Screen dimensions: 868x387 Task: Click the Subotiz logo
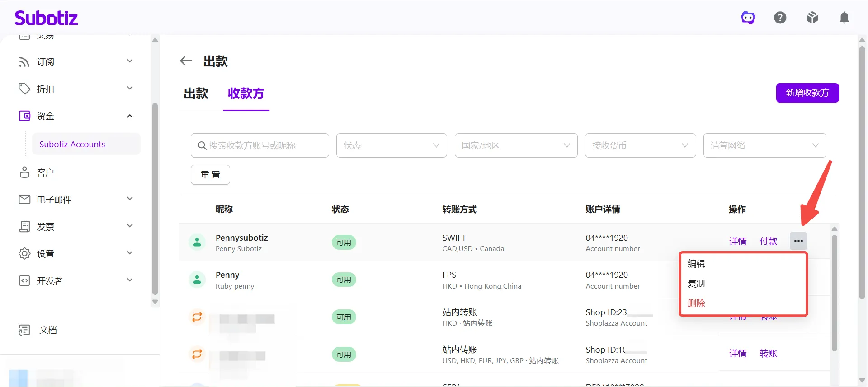pos(46,18)
